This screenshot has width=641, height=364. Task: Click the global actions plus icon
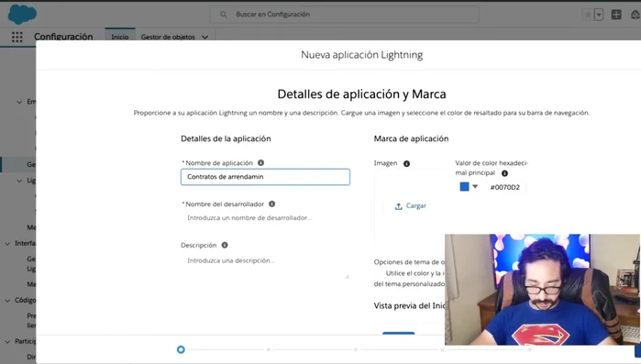point(616,15)
